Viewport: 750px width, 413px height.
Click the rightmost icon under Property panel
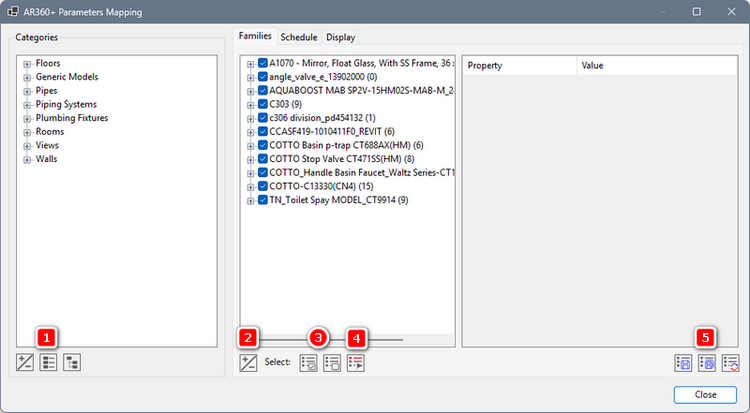731,364
